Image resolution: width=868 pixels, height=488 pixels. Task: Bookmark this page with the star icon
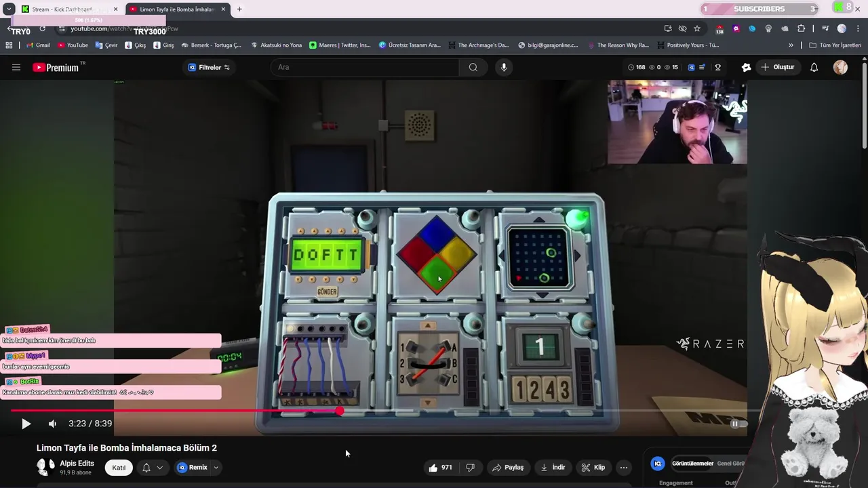click(x=697, y=28)
